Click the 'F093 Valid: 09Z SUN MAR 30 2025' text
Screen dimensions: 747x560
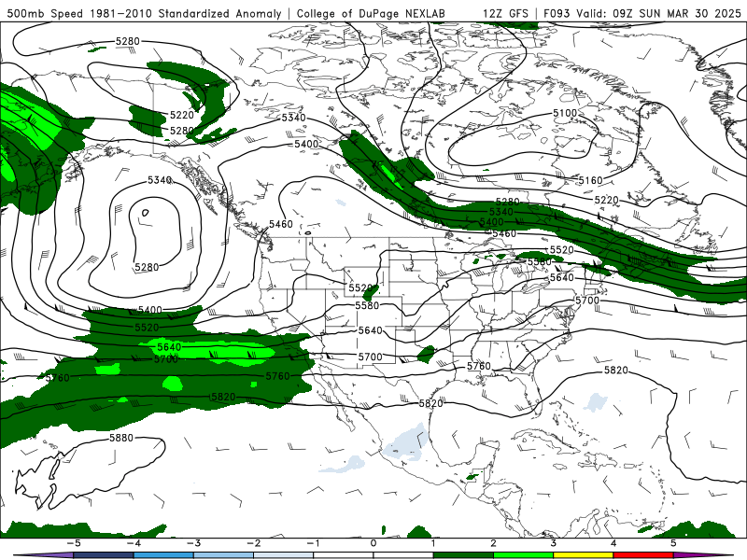pyautogui.click(x=642, y=13)
